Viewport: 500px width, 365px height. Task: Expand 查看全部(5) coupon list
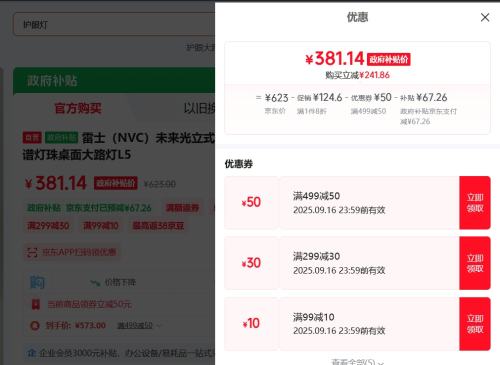[357, 362]
